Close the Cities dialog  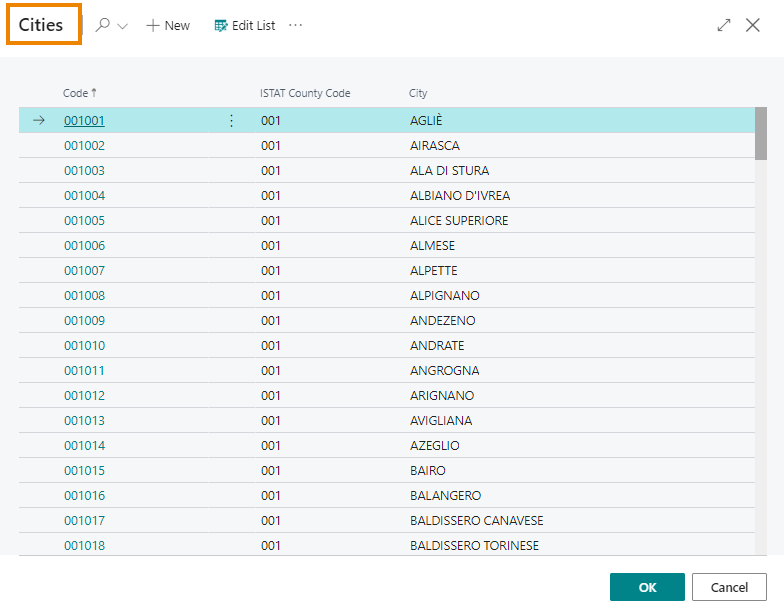coord(753,26)
